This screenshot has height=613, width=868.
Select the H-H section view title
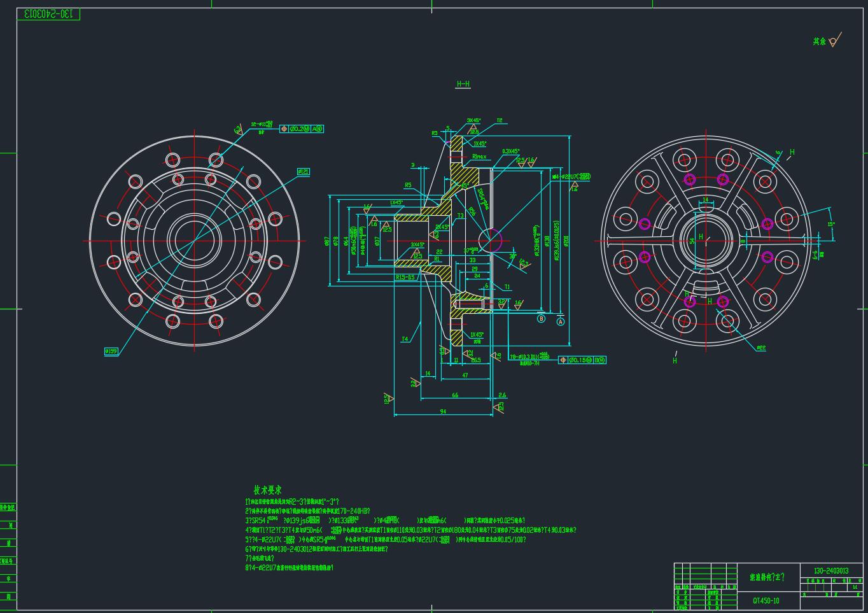tap(463, 84)
